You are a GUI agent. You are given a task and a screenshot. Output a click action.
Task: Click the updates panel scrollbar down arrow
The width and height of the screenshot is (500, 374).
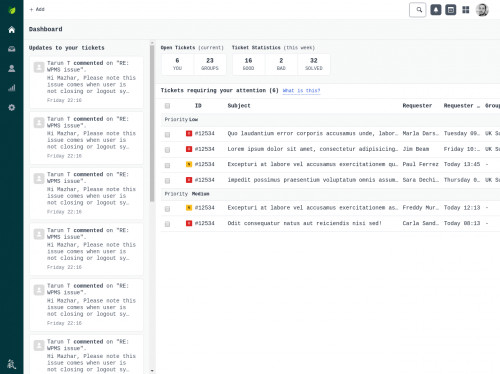click(x=152, y=370)
